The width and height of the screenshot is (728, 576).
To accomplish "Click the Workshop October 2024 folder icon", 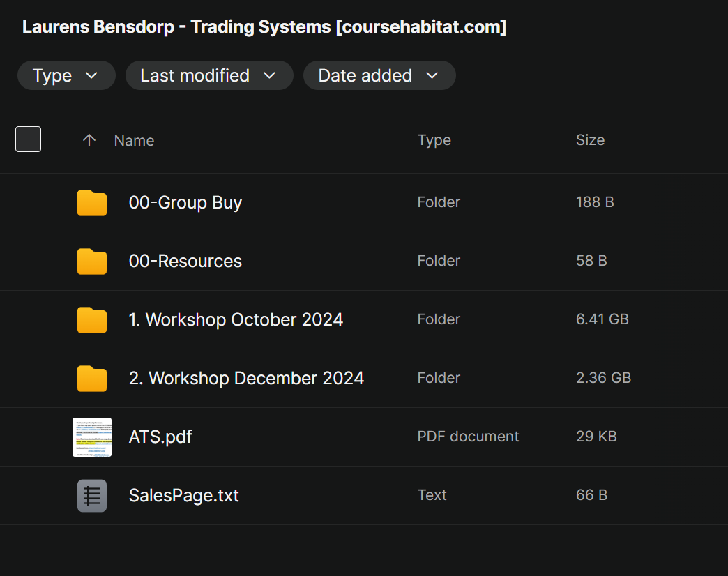I will (92, 320).
